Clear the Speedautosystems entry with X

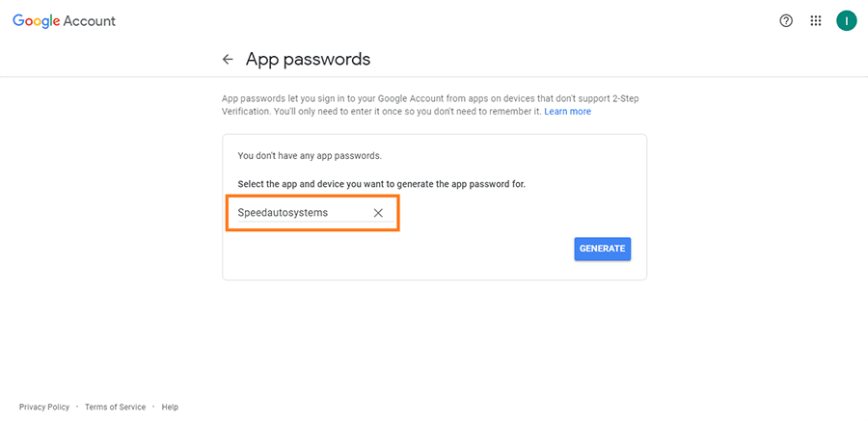[378, 212]
